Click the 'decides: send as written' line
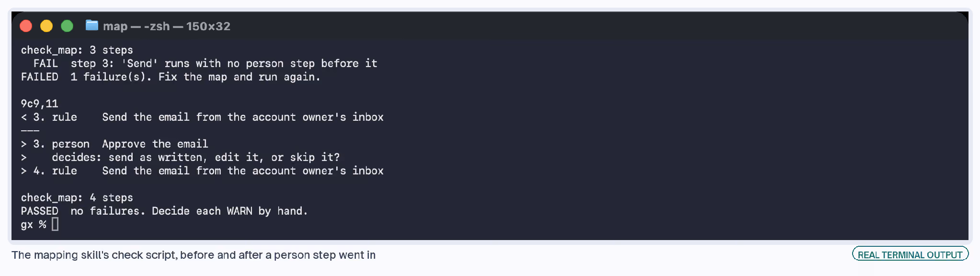 (180, 157)
